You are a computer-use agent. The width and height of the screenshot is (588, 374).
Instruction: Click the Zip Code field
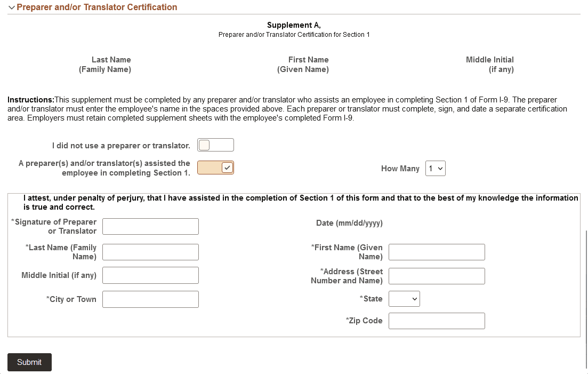(x=436, y=321)
